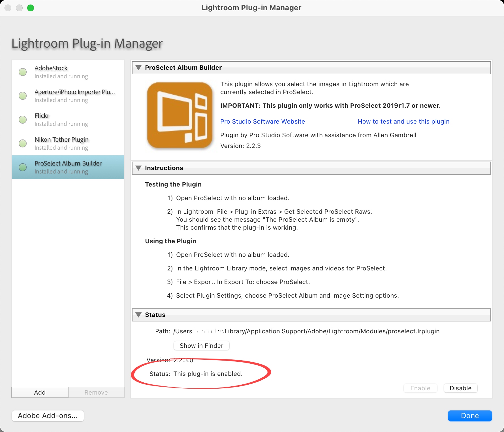504x432 pixels.
Task: Collapse the ProSelect Album Builder section
Action: pyautogui.click(x=138, y=68)
